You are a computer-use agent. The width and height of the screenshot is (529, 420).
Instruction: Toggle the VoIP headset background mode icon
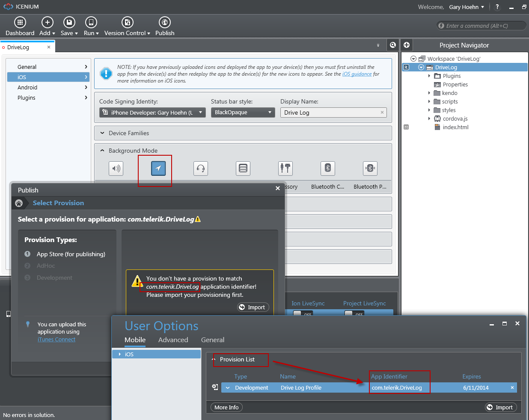[201, 169]
